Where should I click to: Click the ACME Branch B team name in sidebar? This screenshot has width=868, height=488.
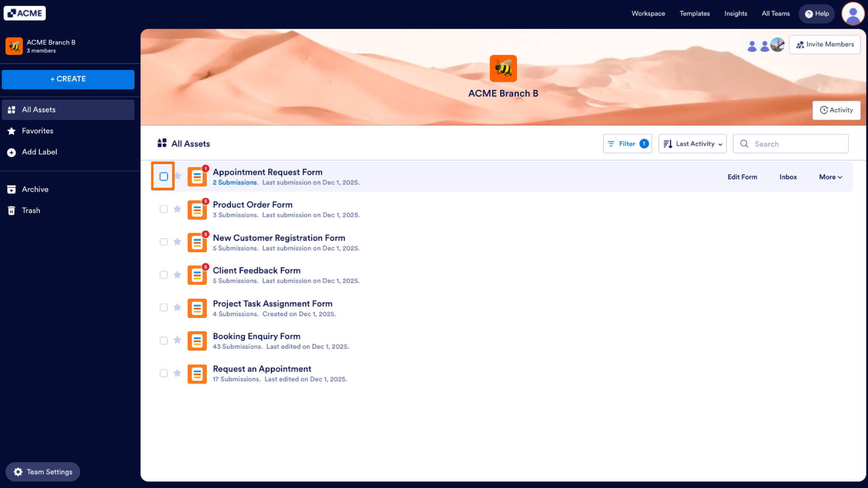coord(51,42)
